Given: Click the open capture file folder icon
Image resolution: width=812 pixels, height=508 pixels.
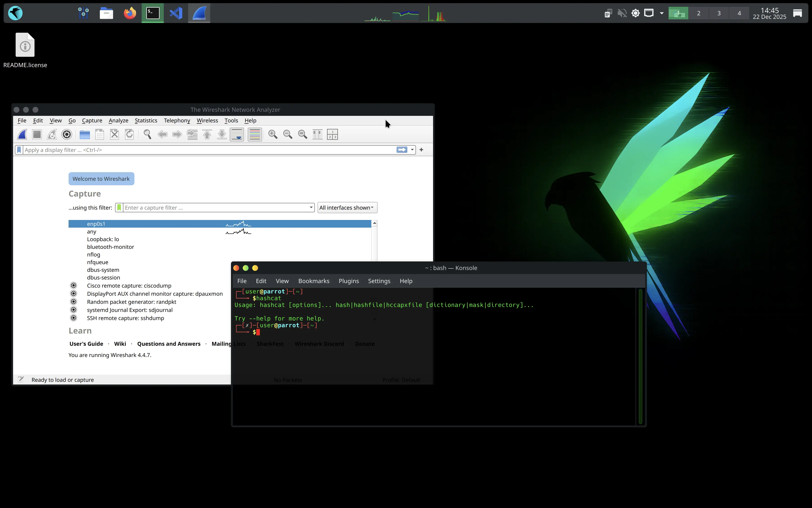Looking at the screenshot, I should [85, 134].
